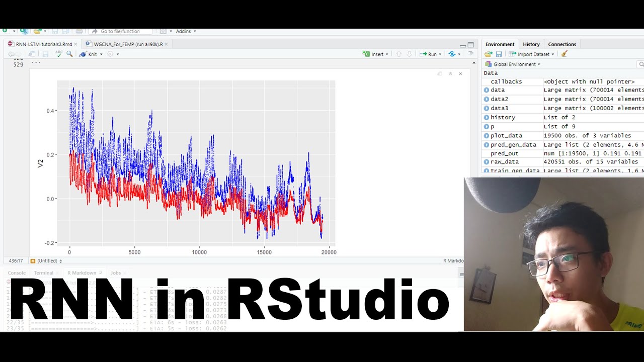
Task: Switch to the Environment tab
Action: [500, 44]
